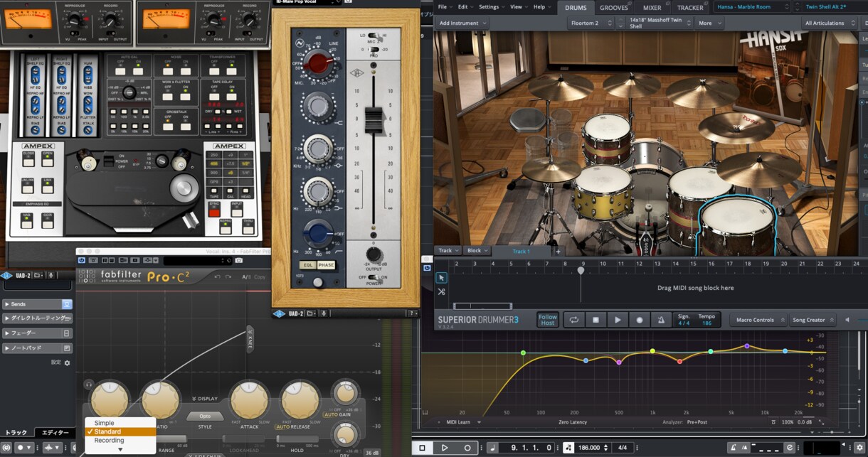Expand DISPLAY section in Pro-C 2
Viewport: 868px width, 457px height.
pyautogui.click(x=205, y=399)
